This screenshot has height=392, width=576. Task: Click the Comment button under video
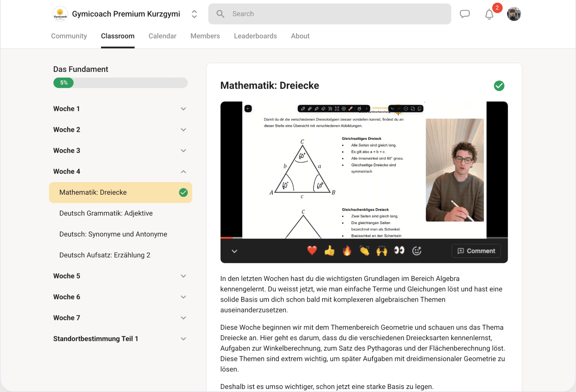click(476, 251)
